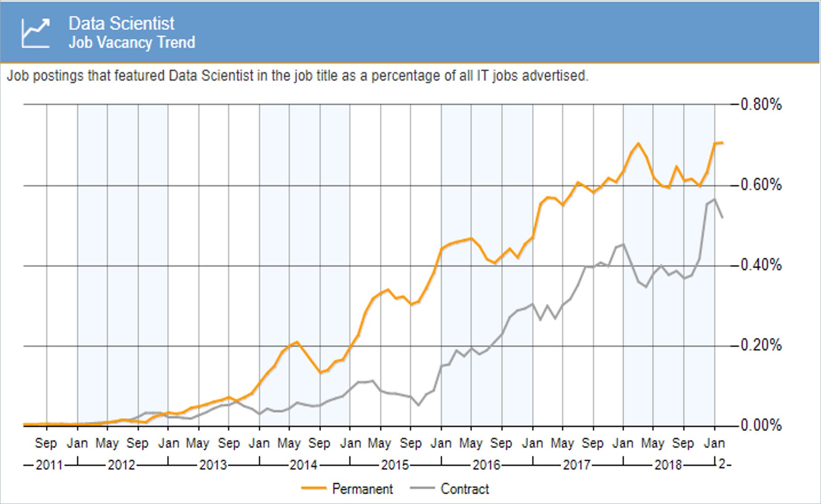Toggle the Permanent series legend label
This screenshot has height=504, width=821.
[x=362, y=489]
